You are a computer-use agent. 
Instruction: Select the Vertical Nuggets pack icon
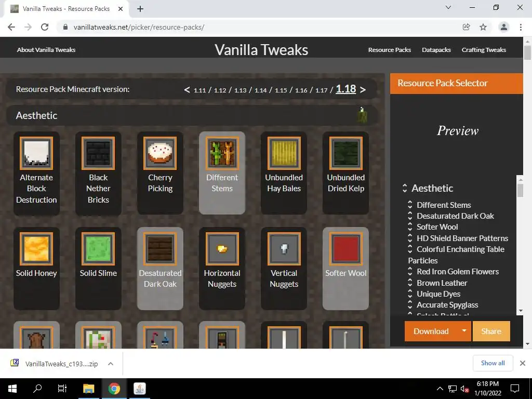284,249
